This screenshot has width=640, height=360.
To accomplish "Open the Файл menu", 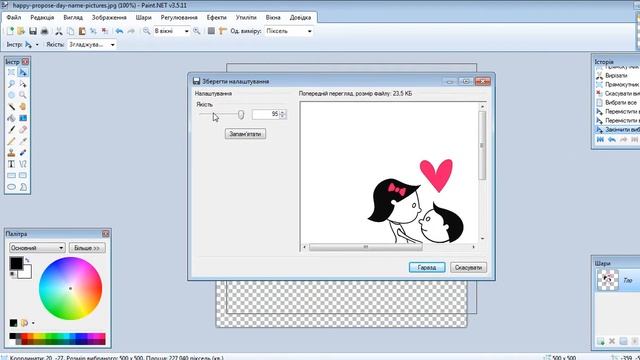I will coord(13,18).
